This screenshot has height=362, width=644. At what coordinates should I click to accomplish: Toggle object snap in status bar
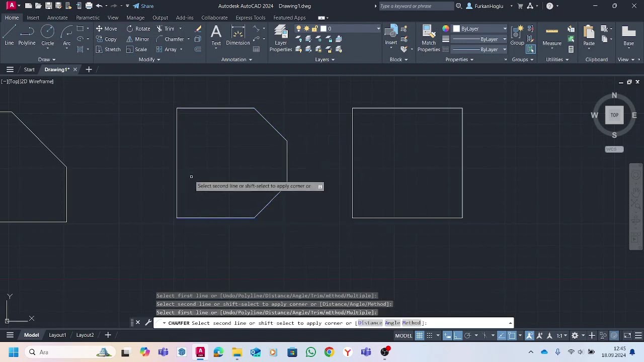pos(512,335)
